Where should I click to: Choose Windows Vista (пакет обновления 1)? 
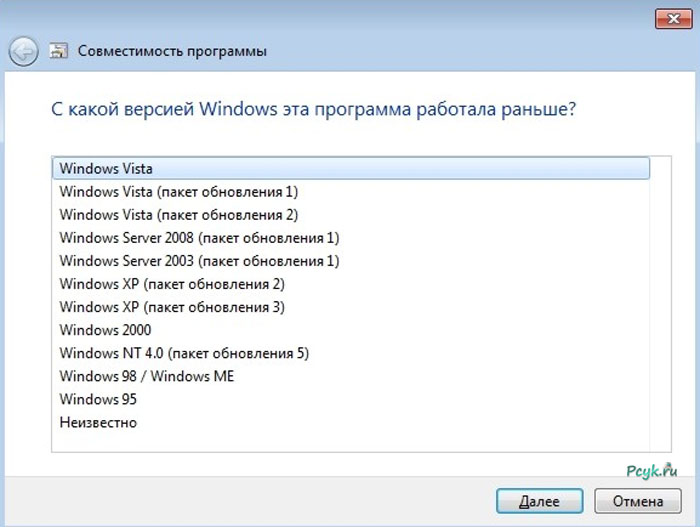click(178, 191)
